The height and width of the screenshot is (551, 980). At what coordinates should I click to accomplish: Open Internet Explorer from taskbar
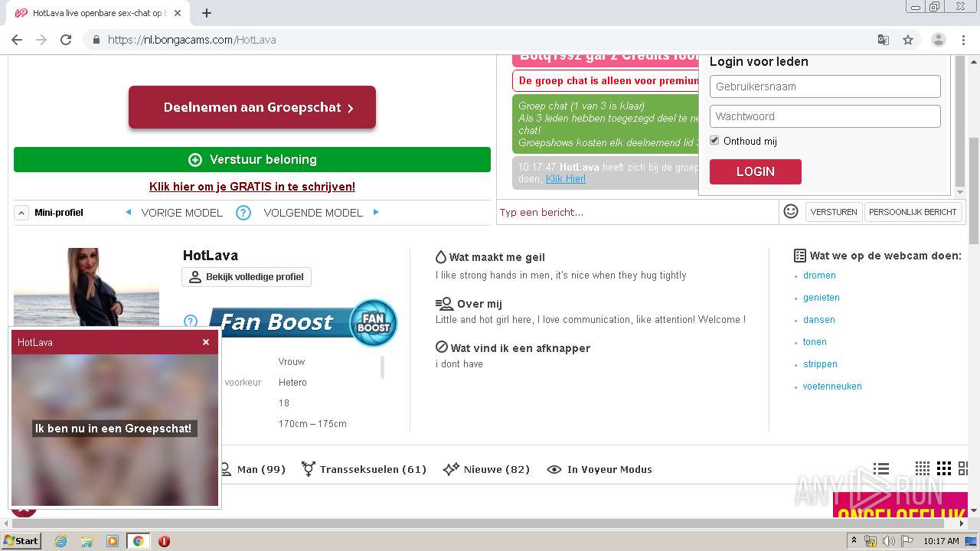[60, 541]
